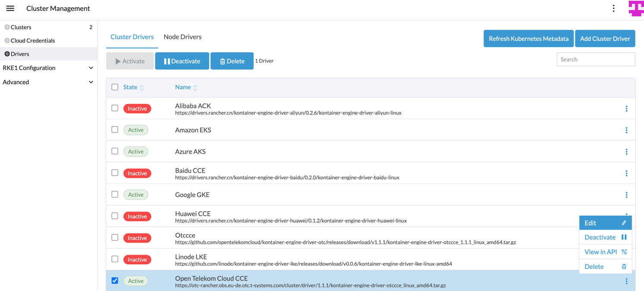Screen dimensions: 644x291
Task: Open row actions for Google GKE
Action: point(626,195)
